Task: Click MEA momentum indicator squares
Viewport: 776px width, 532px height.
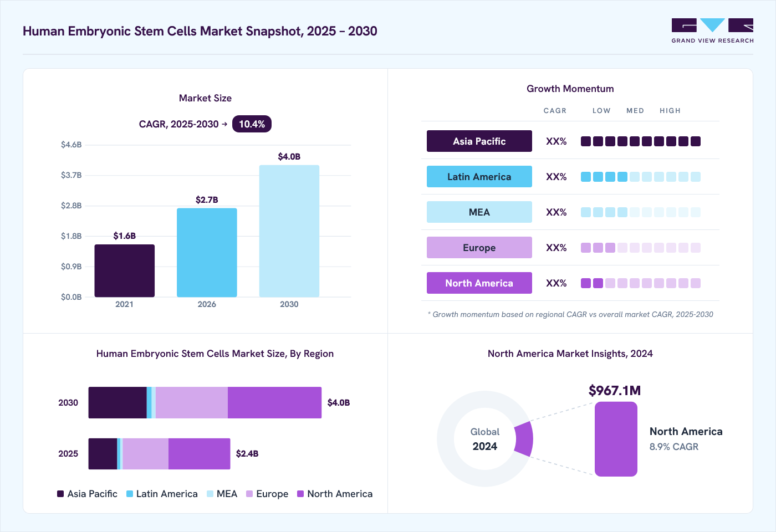Action: [x=641, y=212]
